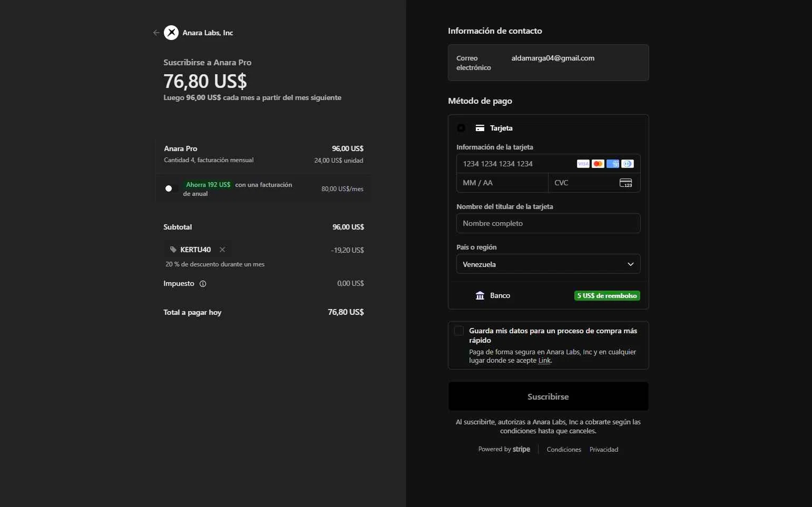The height and width of the screenshot is (507, 812).
Task: Click the aldamarga04@gmail.com email
Action: pyautogui.click(x=553, y=58)
